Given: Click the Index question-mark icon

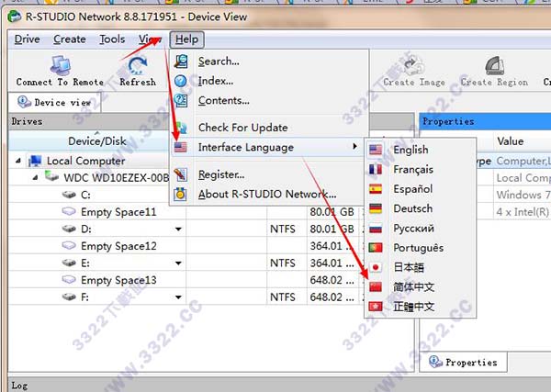Looking at the screenshot, I should pos(181,81).
